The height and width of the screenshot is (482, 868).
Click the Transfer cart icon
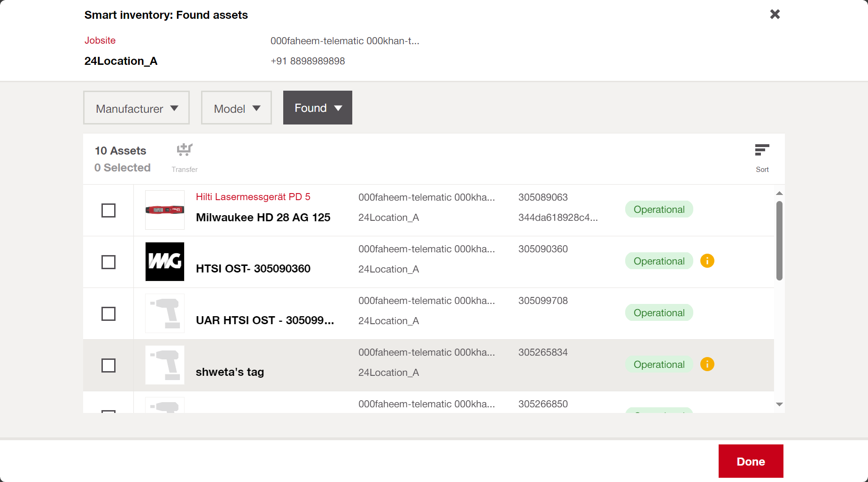[185, 150]
